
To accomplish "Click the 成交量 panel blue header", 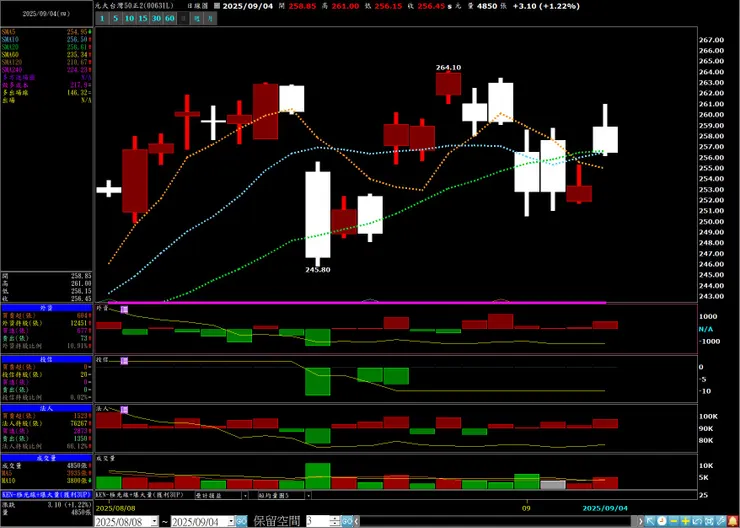I will point(47,458).
